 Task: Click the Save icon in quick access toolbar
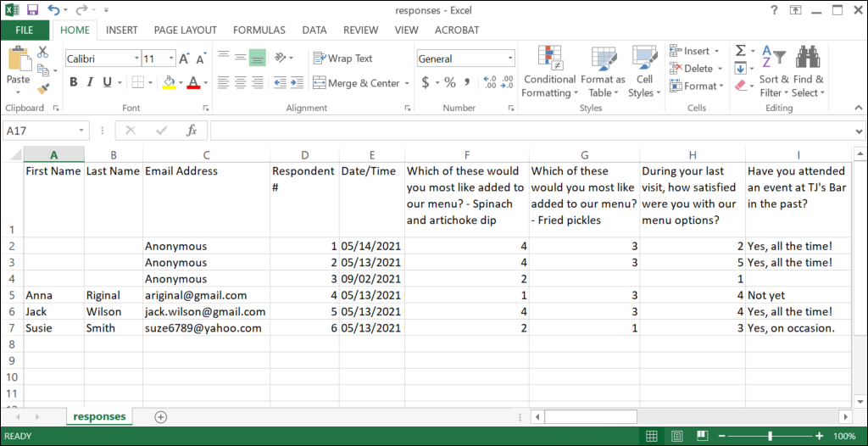click(32, 10)
